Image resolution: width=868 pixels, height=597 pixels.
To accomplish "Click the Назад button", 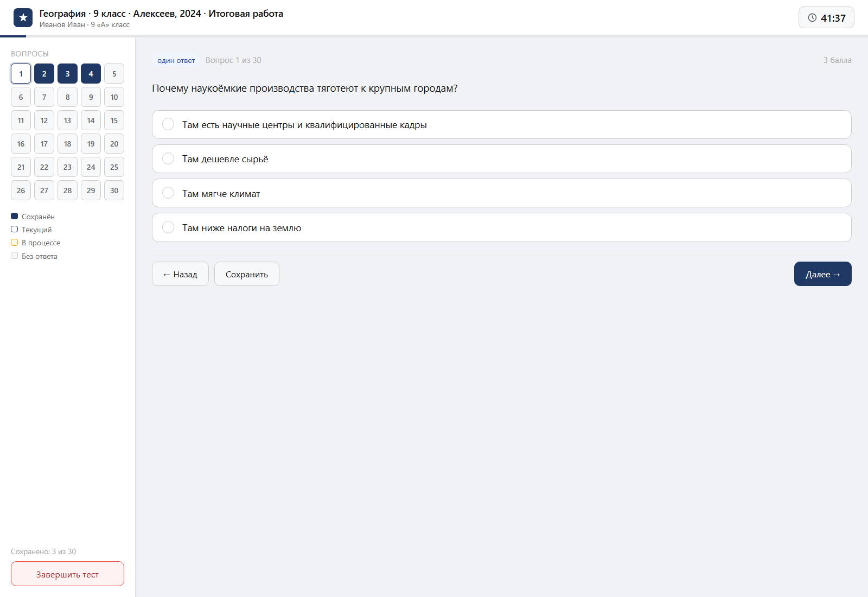I will click(180, 274).
